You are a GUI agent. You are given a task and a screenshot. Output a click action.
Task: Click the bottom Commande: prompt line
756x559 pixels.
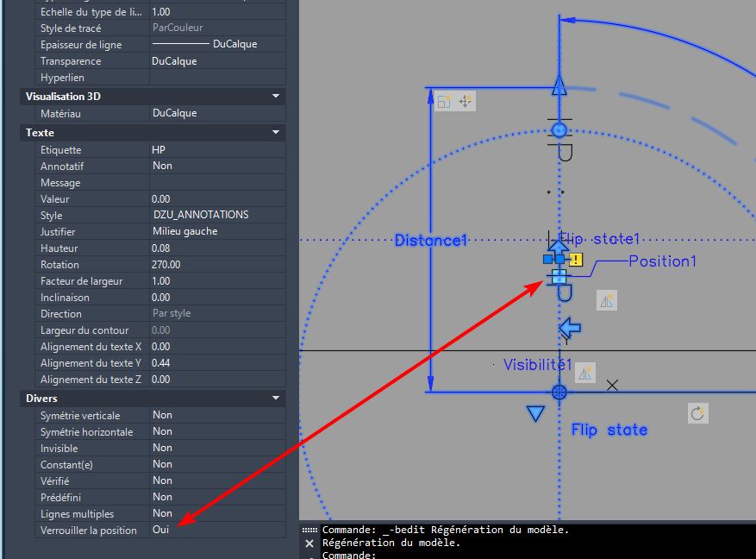pyautogui.click(x=348, y=555)
